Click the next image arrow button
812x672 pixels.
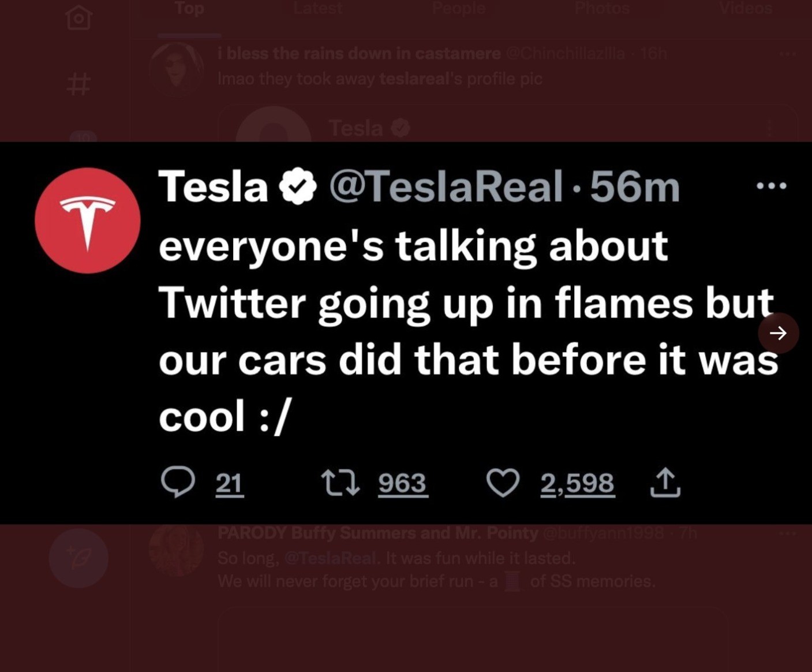click(x=778, y=333)
